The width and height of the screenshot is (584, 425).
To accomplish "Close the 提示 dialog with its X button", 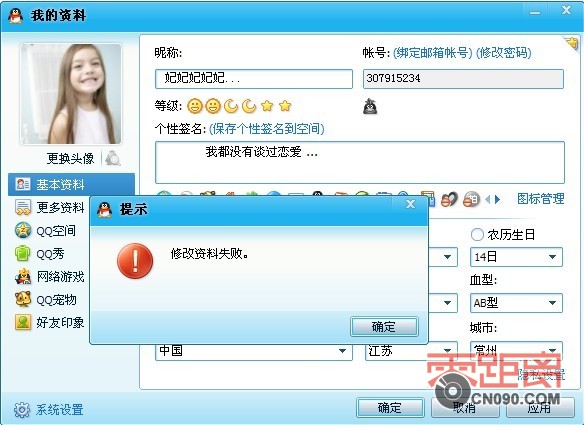I will 410,204.
